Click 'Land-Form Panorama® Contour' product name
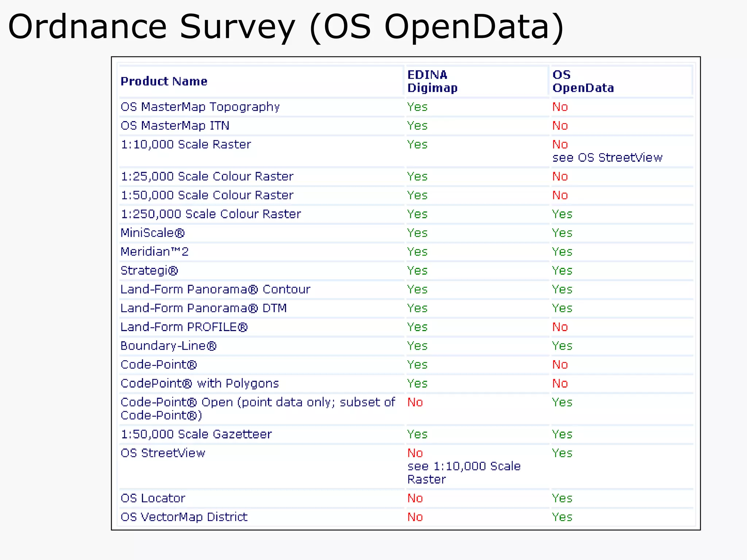Viewport: 747px width, 560px height. click(215, 289)
